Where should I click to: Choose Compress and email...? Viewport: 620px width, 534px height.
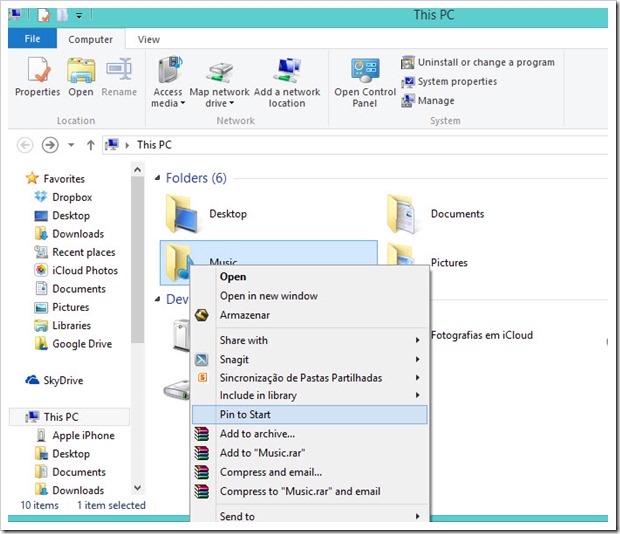coord(310,472)
